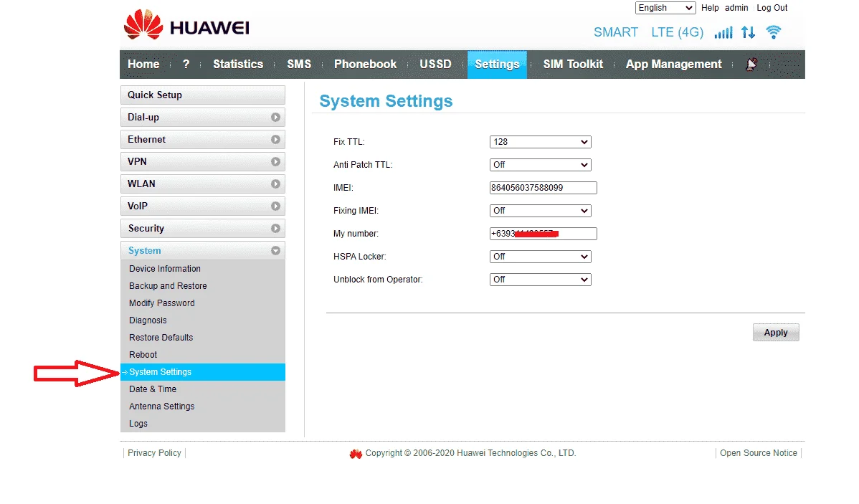Screen dimensions: 859x504
Task: Click the signal strength bars icon
Action: 723,32
